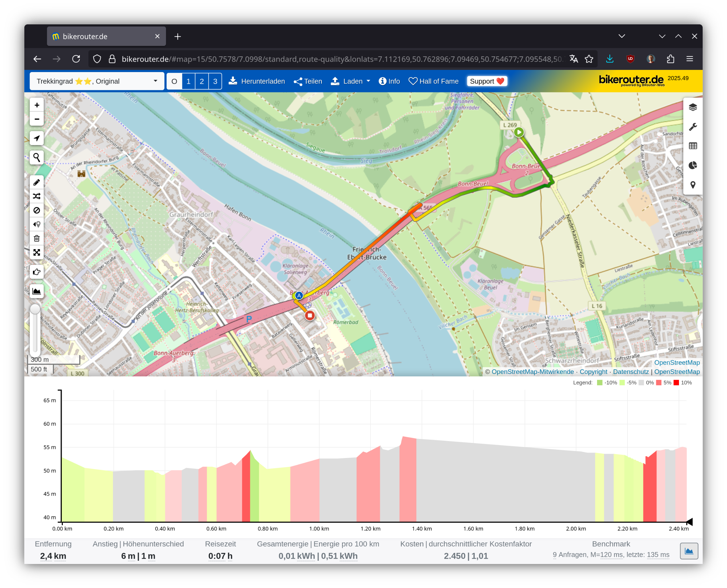Click the bikerouter.de logo
Image resolution: width=727 pixels, height=588 pixels.
tap(631, 80)
